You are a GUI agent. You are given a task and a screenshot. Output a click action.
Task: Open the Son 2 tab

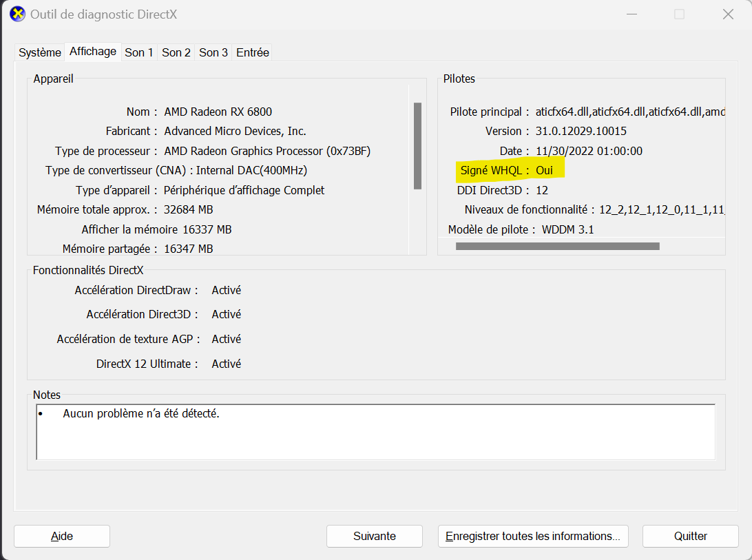pos(176,52)
